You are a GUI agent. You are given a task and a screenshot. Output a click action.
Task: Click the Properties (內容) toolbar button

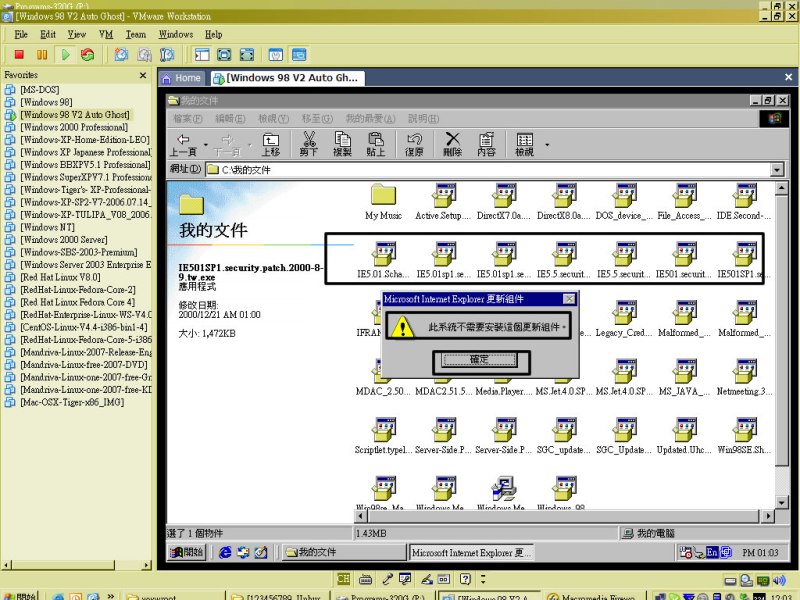486,144
